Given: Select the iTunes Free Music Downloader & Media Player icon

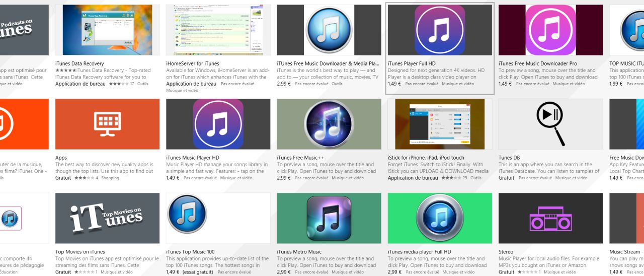Looking at the screenshot, I should click(x=329, y=30).
